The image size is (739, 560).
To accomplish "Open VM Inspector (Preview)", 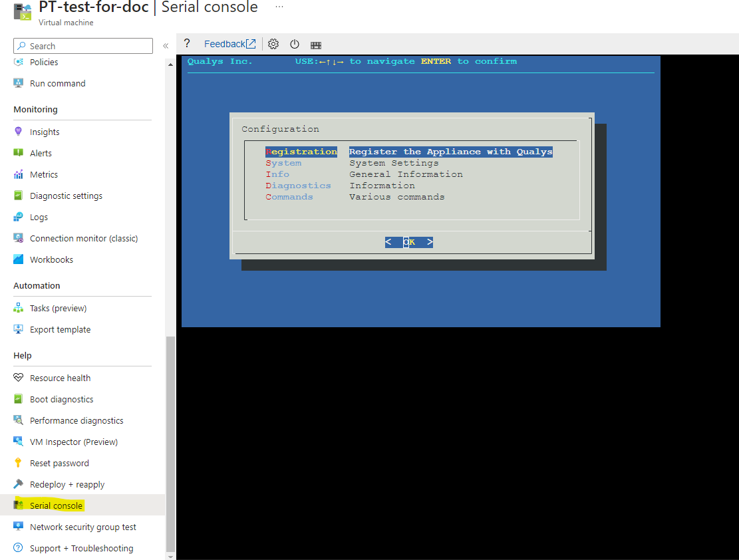I will coord(74,442).
